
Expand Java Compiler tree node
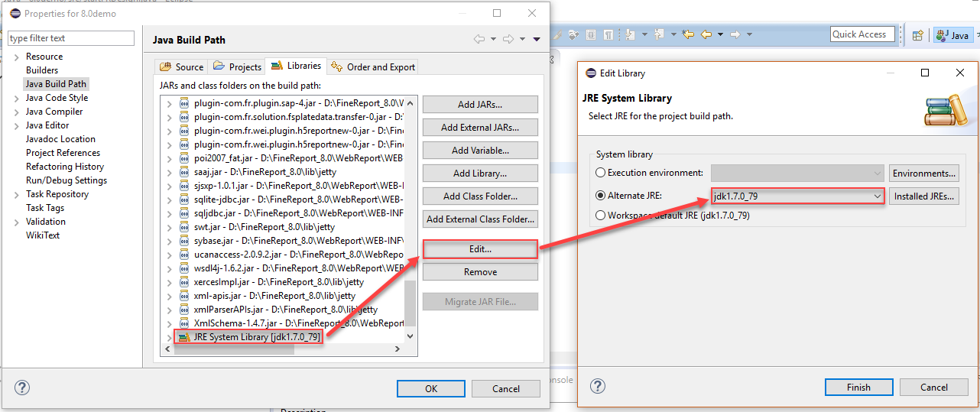click(17, 112)
